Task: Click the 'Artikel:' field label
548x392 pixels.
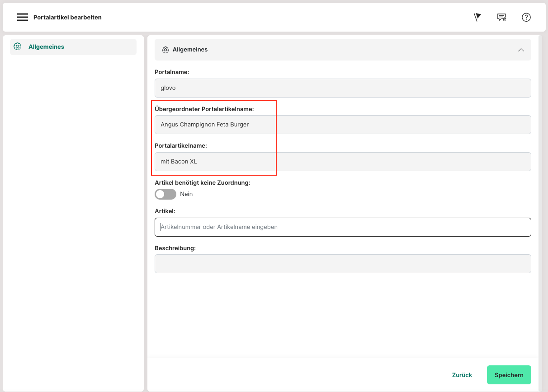Action: click(165, 211)
